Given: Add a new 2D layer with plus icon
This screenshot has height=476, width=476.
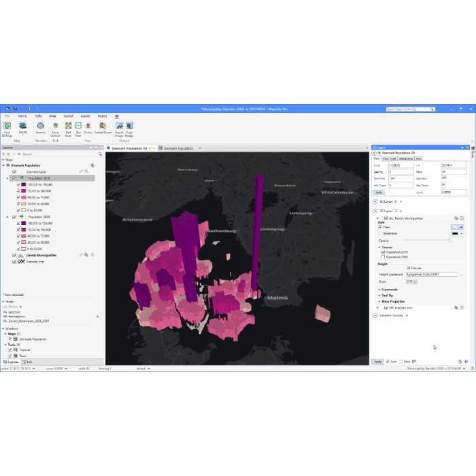Looking at the screenshot, I should click(401, 211).
